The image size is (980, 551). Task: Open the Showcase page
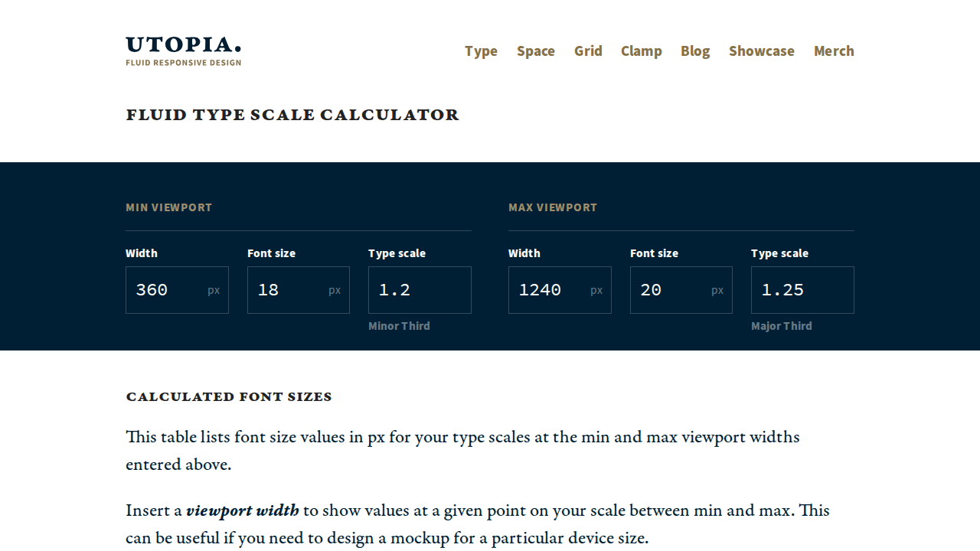coord(762,51)
